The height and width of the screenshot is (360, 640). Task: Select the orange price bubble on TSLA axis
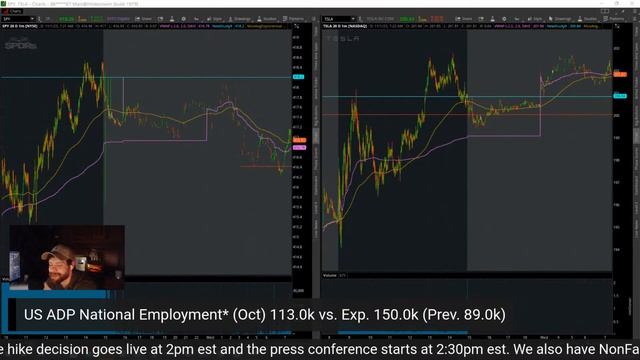click(x=620, y=74)
